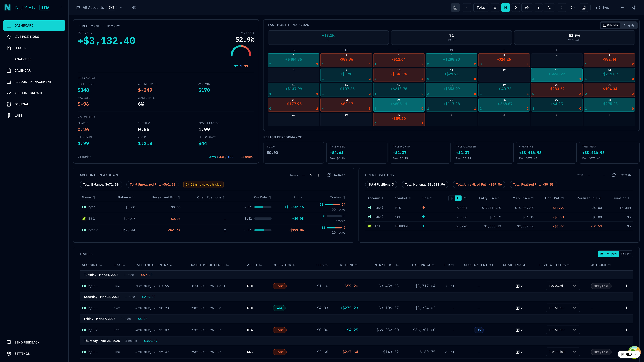Open Review Status dropdown for Mar 28 trade
This screenshot has width=644, height=362.
tap(563, 308)
